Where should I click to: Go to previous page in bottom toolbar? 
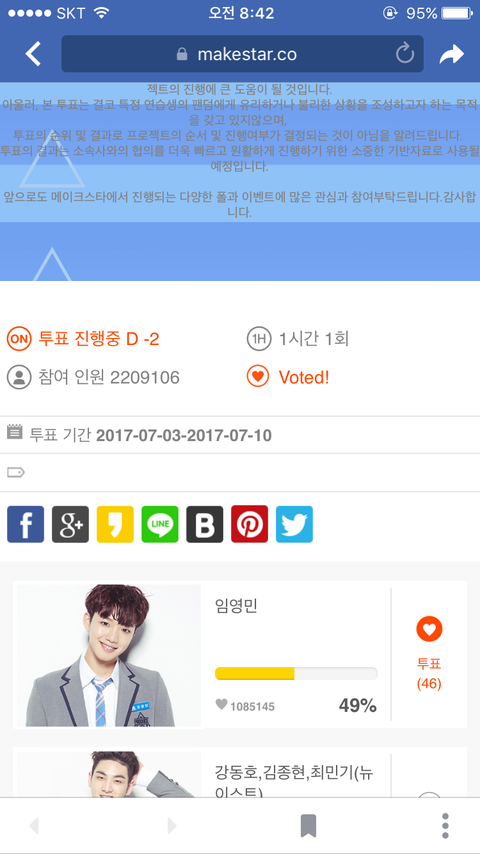tap(34, 826)
